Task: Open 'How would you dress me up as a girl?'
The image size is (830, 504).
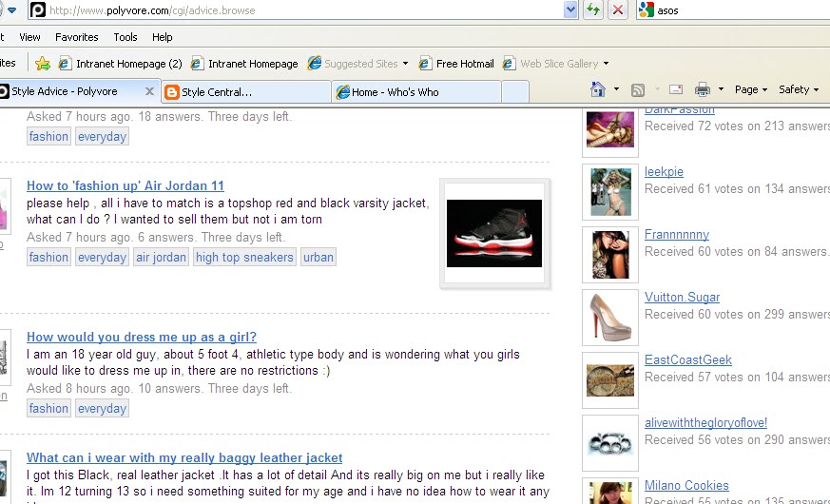Action: pyautogui.click(x=142, y=338)
